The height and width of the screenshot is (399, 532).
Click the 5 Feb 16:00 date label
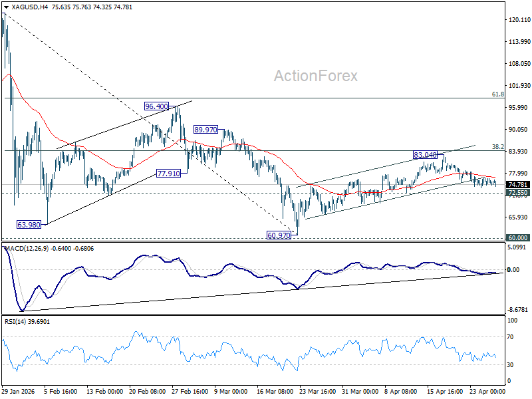coord(61,391)
